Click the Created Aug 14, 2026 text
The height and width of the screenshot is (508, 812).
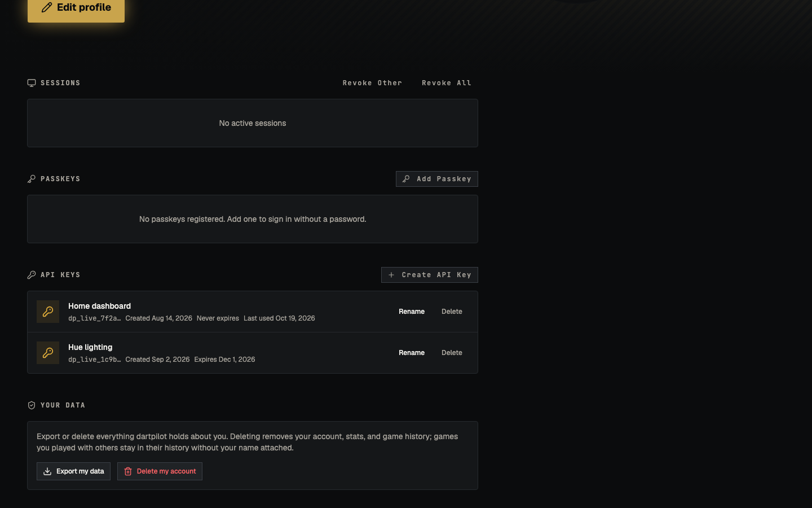[x=158, y=318]
